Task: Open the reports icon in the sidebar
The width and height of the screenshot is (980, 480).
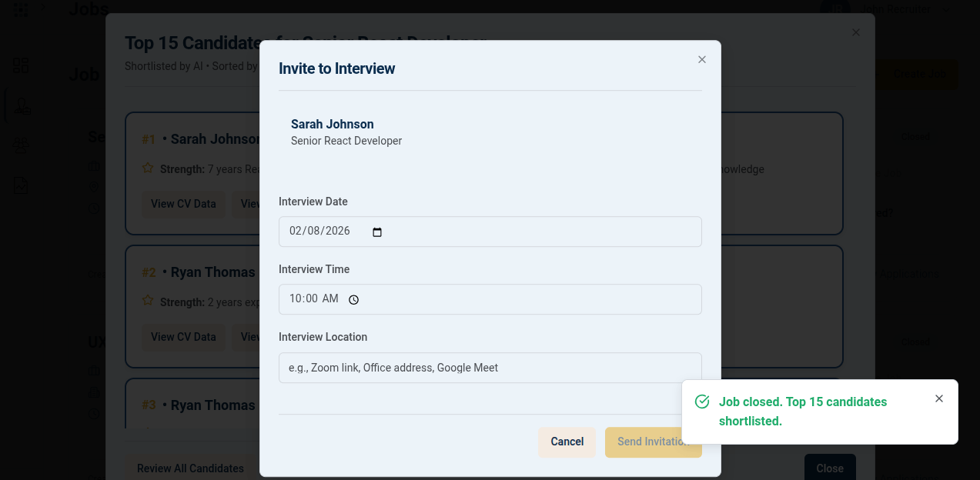Action: 21,185
